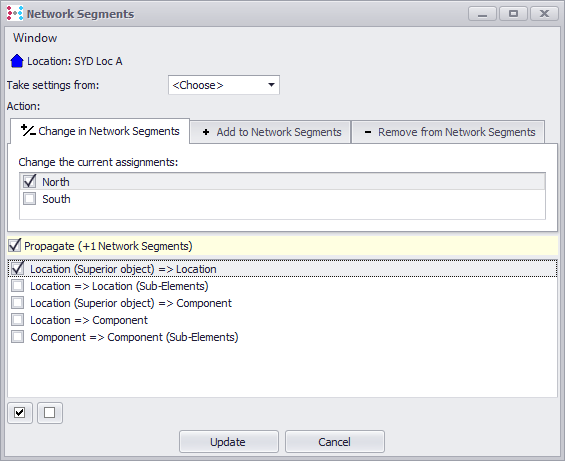Uncheck the North segment checkbox

(30, 181)
